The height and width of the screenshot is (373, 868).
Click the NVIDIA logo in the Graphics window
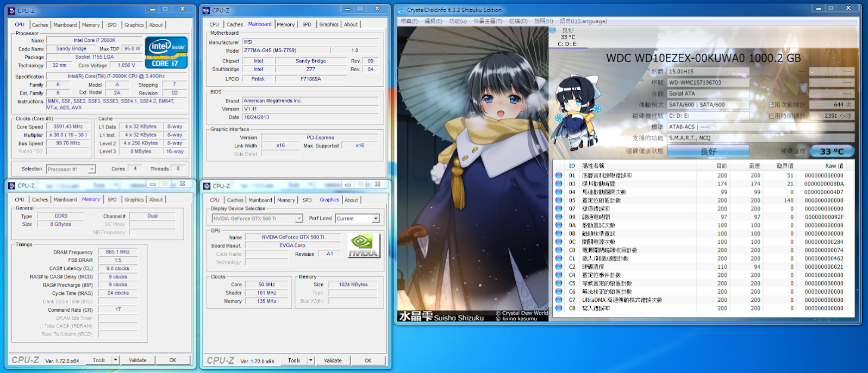[x=364, y=245]
